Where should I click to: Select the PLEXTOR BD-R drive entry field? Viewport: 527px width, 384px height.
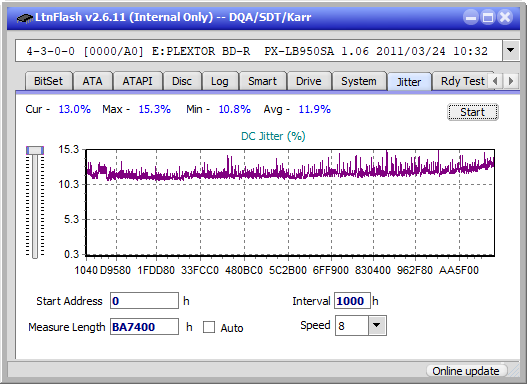tap(259, 51)
